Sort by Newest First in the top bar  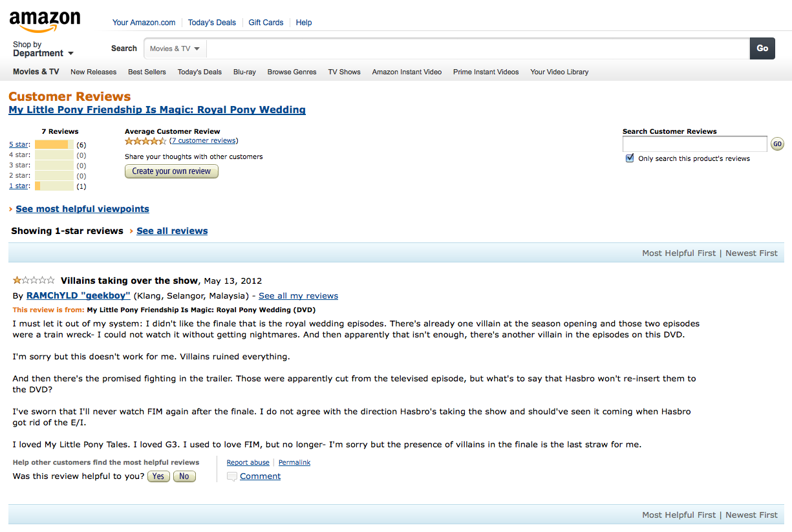click(x=751, y=253)
